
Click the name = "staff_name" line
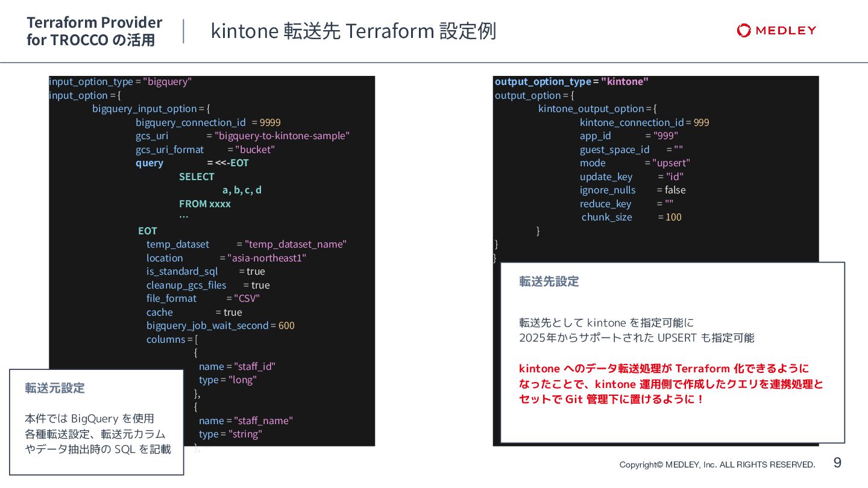click(x=246, y=421)
